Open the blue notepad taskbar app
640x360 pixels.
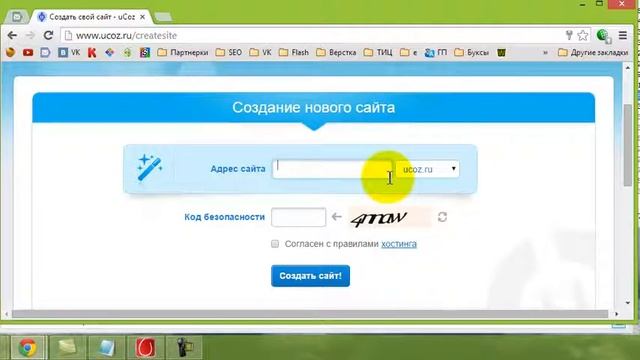(x=106, y=348)
